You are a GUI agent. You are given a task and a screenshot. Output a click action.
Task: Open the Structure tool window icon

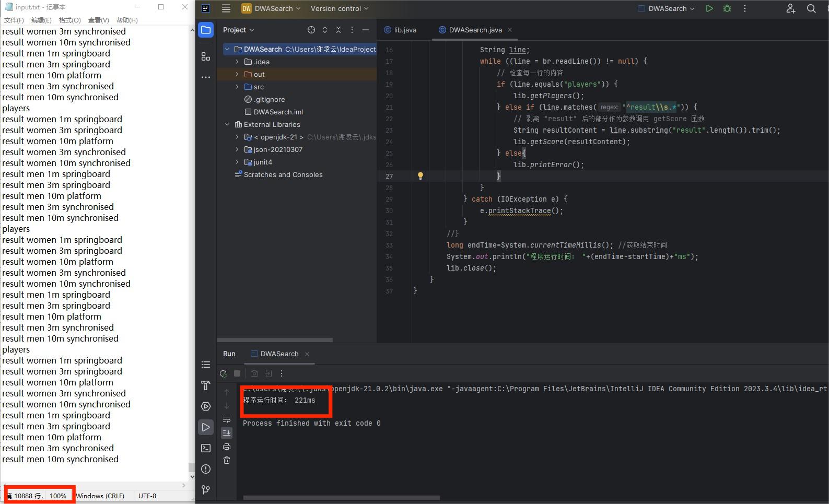pyautogui.click(x=206, y=56)
